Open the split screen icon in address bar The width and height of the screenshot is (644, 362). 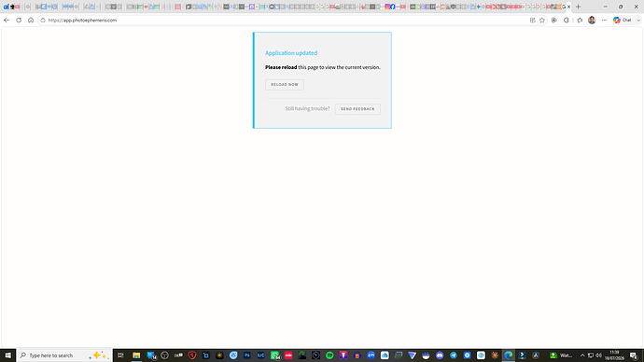[532, 21]
